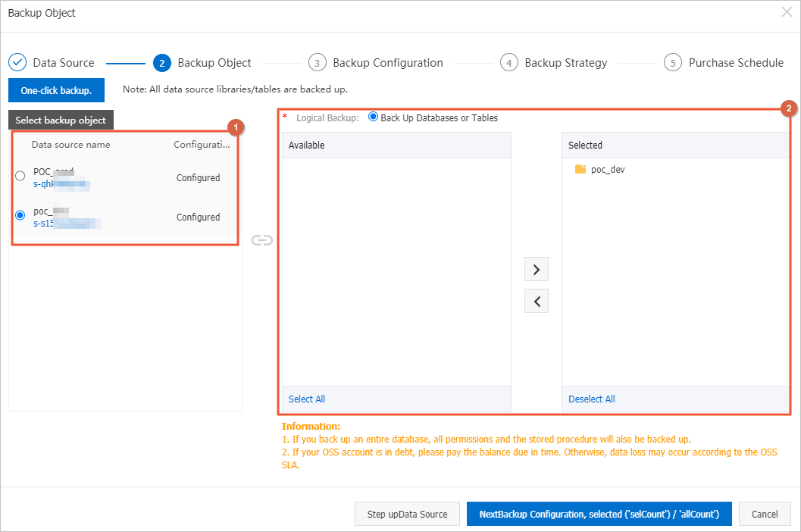This screenshot has width=801, height=532.
Task: Go to Backup Strategy step label
Action: 566,63
